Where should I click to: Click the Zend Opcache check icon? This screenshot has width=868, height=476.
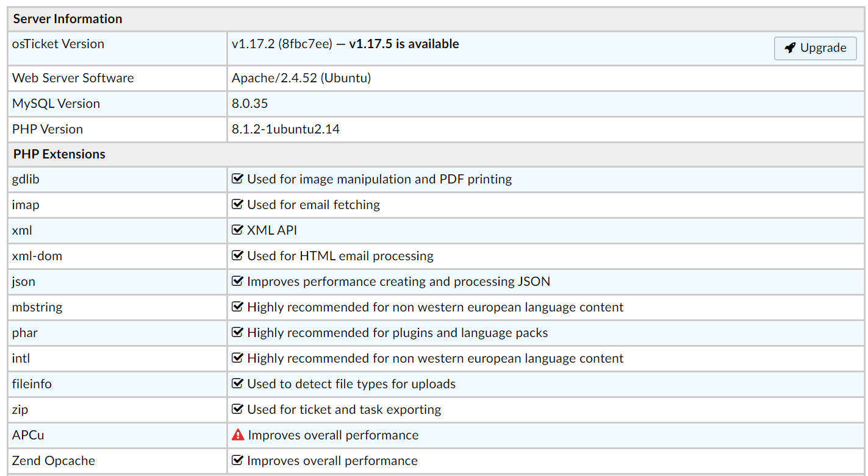click(238, 461)
